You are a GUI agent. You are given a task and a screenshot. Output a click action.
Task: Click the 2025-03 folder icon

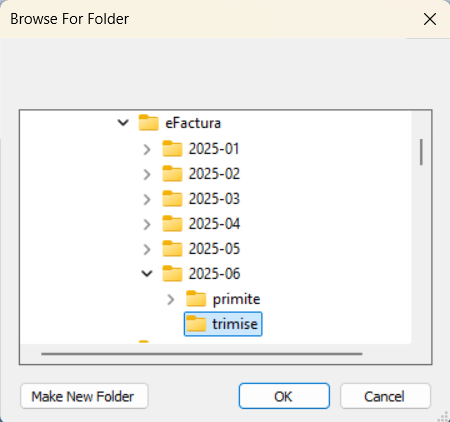click(x=172, y=199)
